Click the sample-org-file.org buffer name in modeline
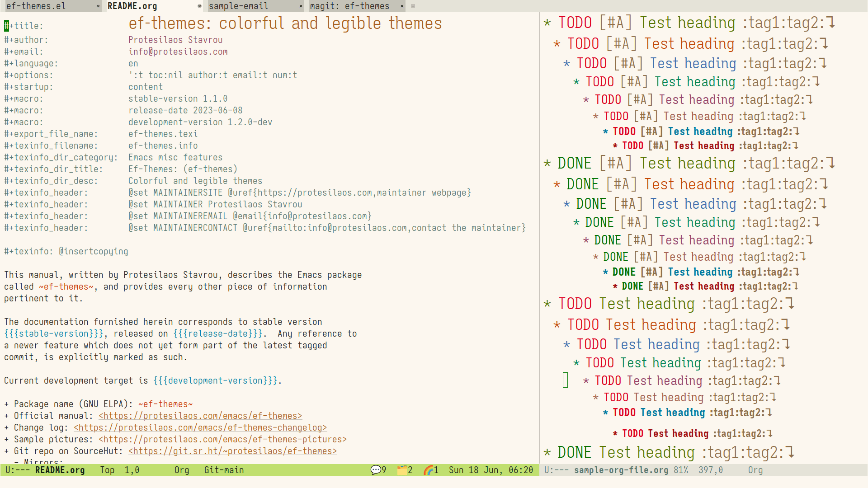This screenshot has height=488, width=868. (x=621, y=470)
